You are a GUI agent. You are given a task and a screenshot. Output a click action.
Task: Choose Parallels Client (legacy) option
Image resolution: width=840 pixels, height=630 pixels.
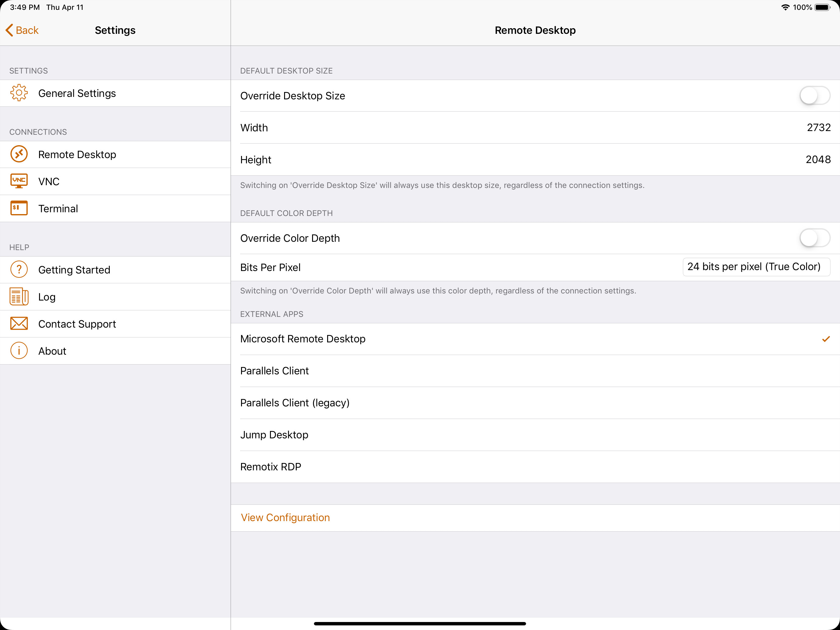535,403
